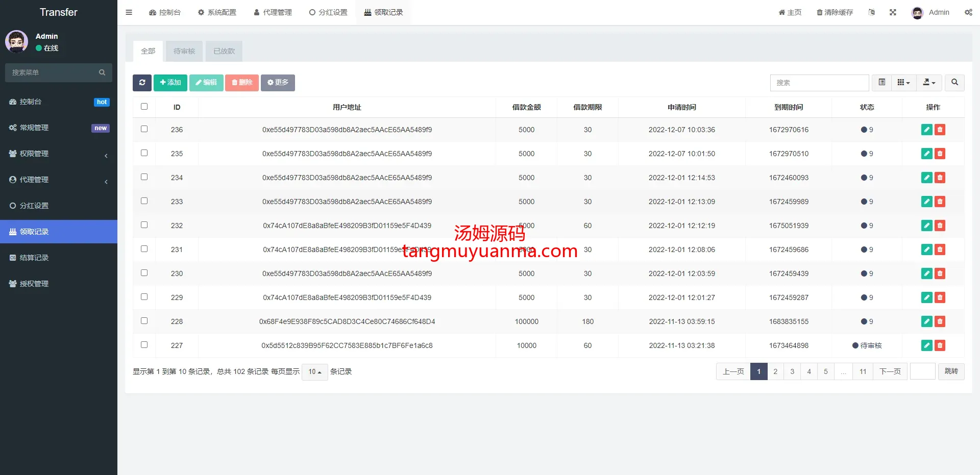Click the green 添加 button
Viewport: 980px width, 475px height.
170,83
